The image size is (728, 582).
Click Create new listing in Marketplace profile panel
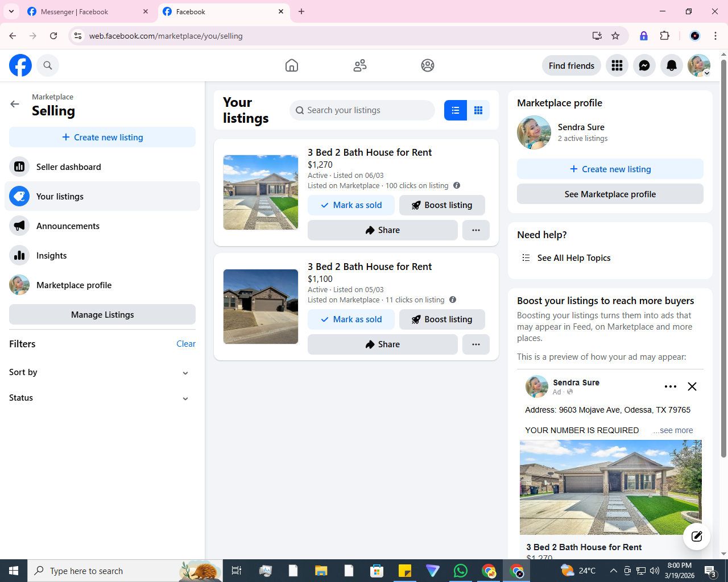click(x=610, y=169)
